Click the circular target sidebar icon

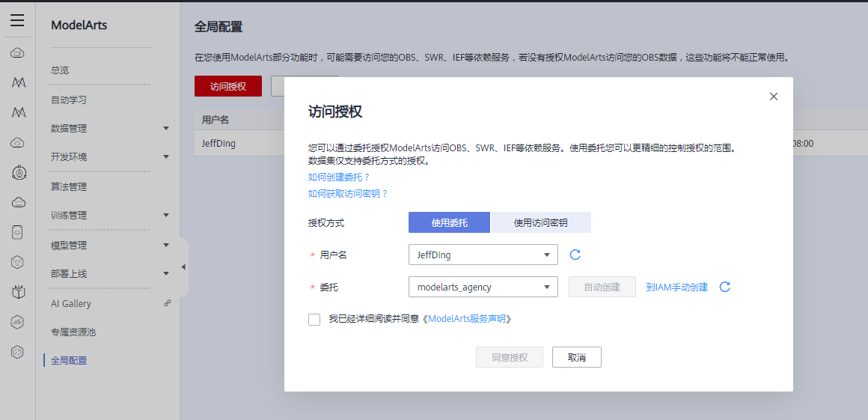click(x=17, y=173)
